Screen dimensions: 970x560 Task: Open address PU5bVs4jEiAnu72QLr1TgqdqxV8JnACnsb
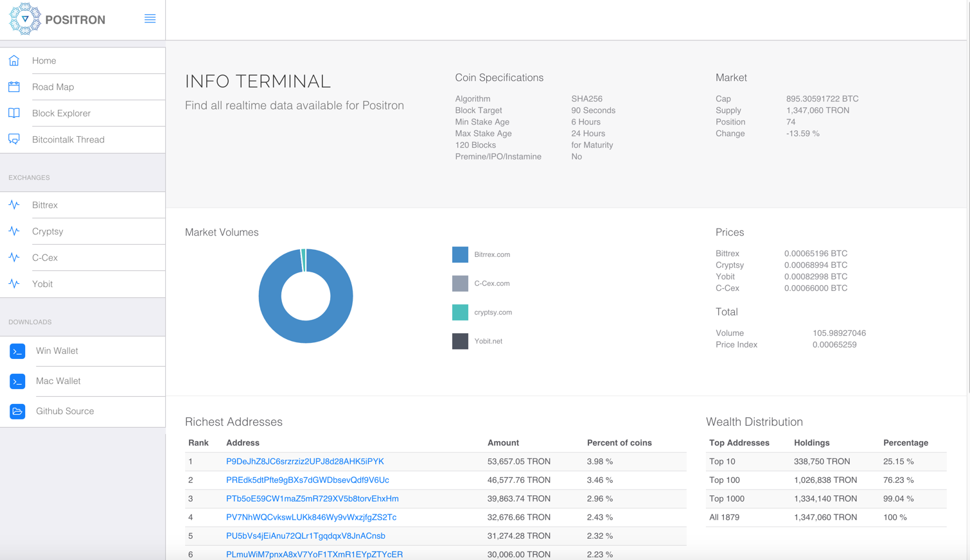pyautogui.click(x=306, y=536)
